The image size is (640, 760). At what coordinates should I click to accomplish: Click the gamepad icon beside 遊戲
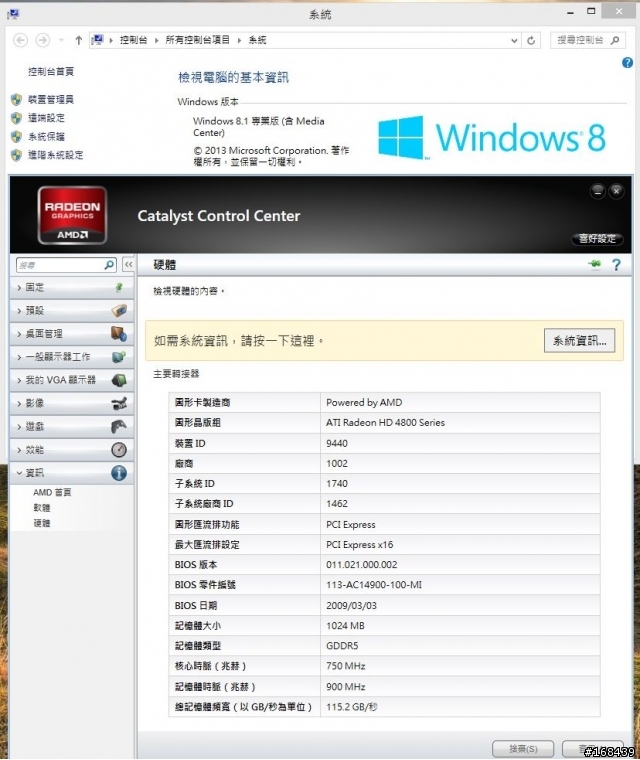119,427
